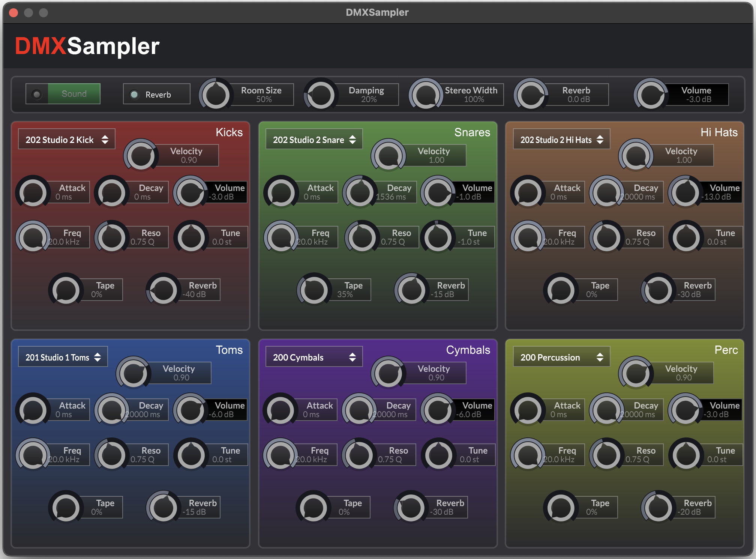Open the 200 Cymbals sample dropdown
Viewport: 756px width, 559px height.
tap(314, 357)
